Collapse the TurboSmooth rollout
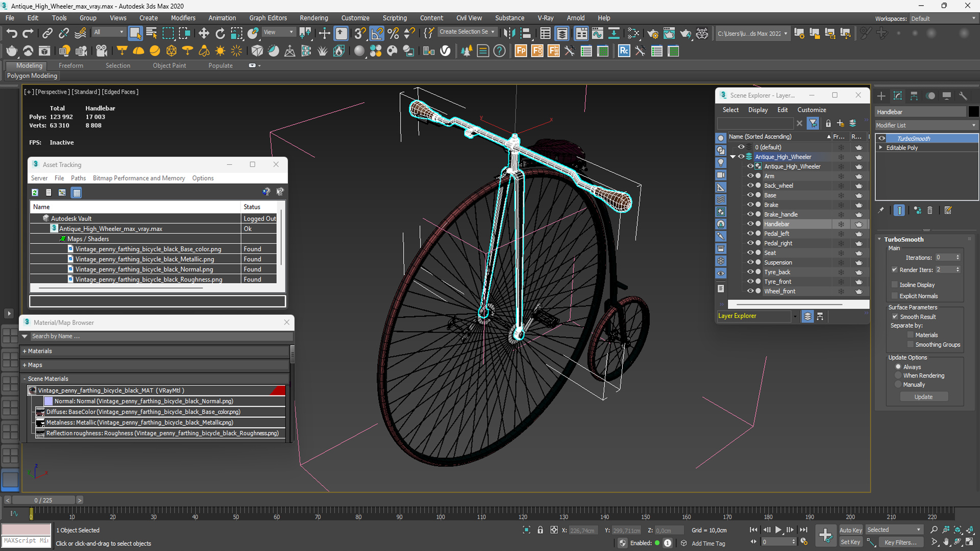980x551 pixels. [879, 239]
